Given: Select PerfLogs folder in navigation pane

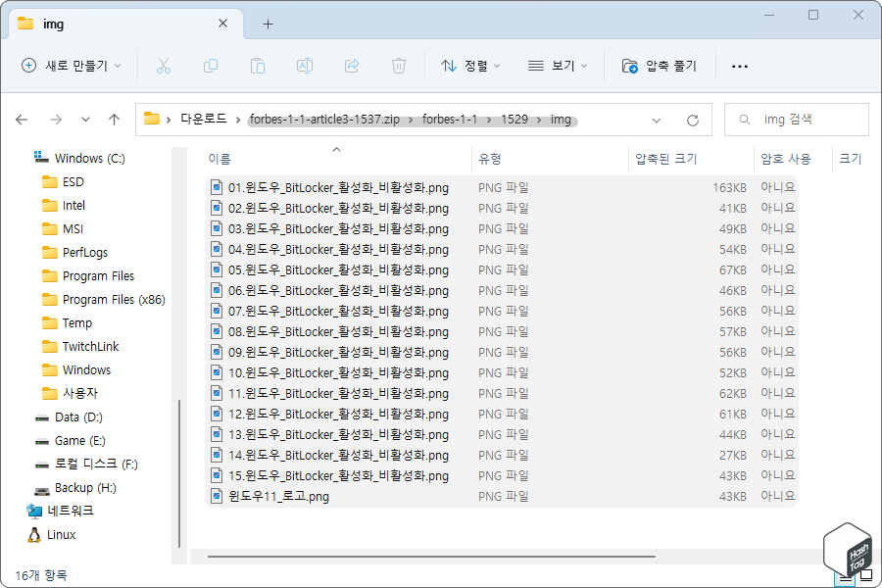Looking at the screenshot, I should point(74,252).
